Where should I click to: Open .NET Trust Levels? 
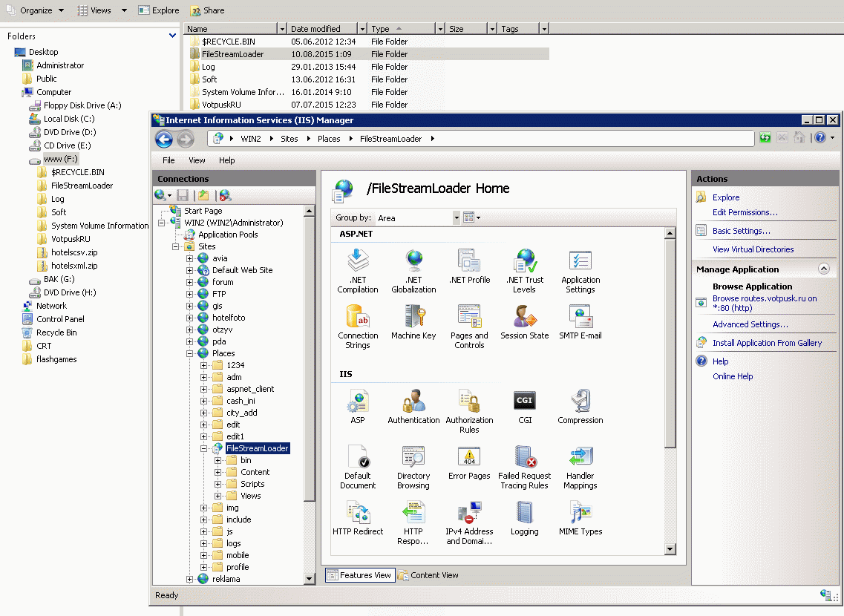tap(524, 271)
